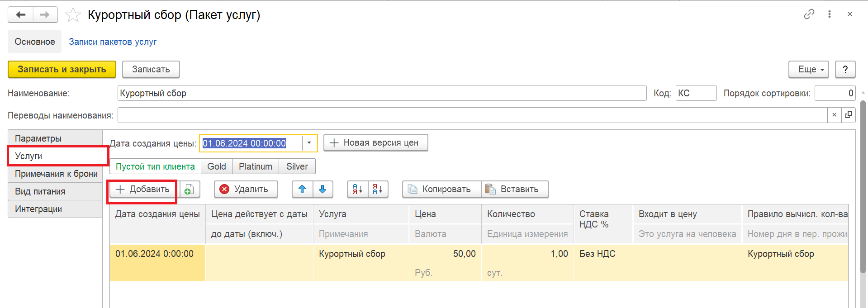Sort rows ascending
The image size is (868, 308).
(x=357, y=189)
